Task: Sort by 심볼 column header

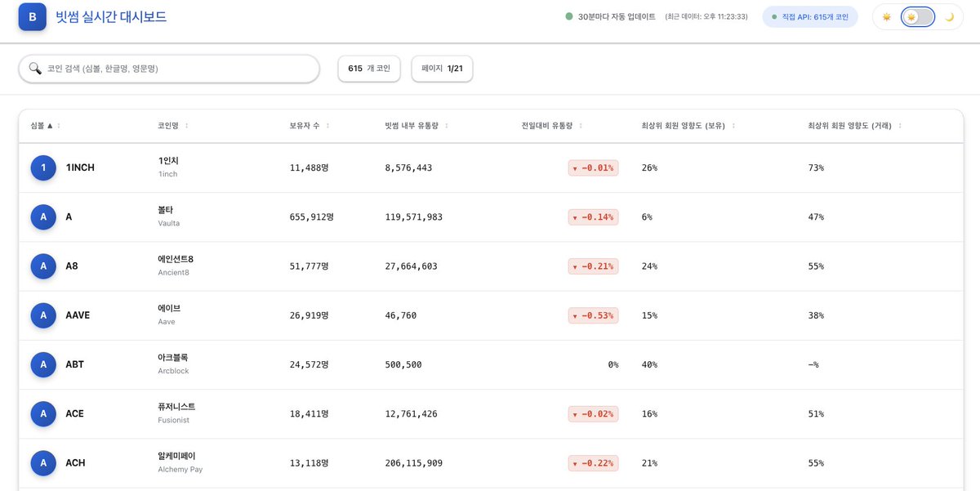Action: point(46,126)
